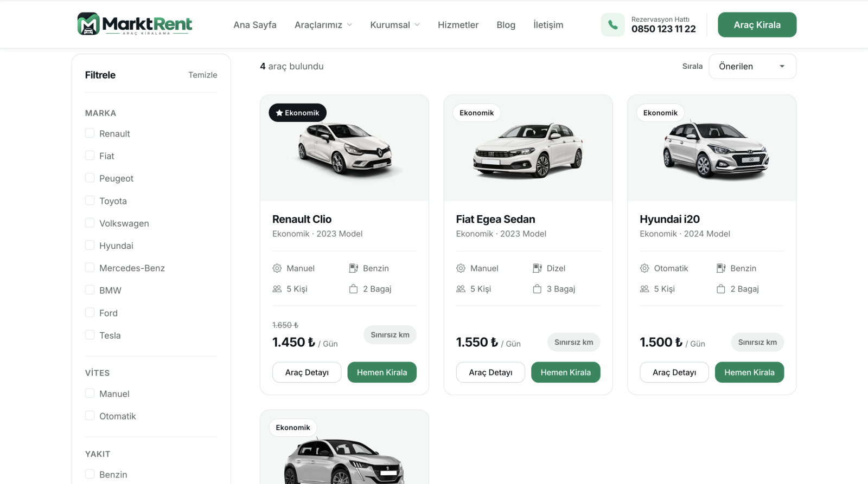868x484 pixels.
Task: Click star Ekonomik badge on Renault Clio
Action: click(x=297, y=113)
